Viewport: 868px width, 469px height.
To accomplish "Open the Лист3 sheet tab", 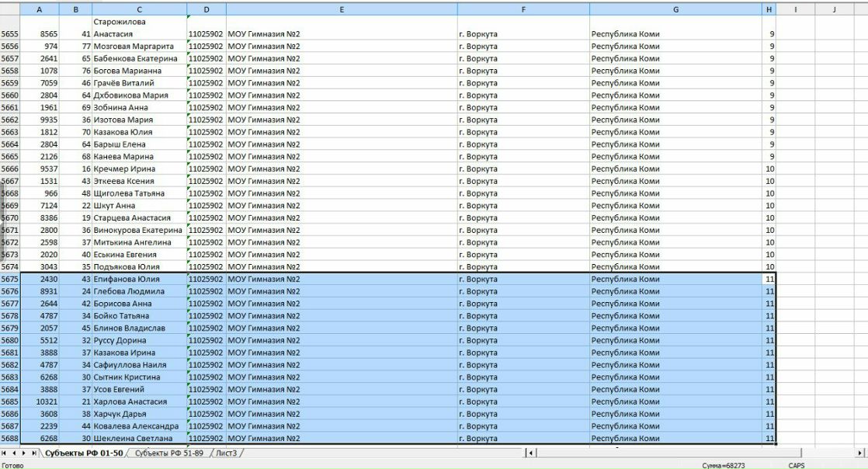I will [227, 452].
